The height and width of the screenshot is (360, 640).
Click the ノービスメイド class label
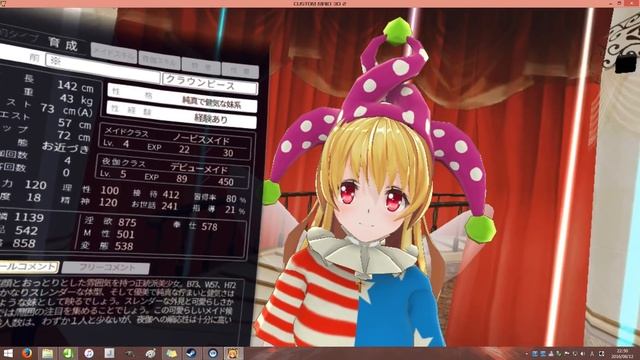coord(201,140)
